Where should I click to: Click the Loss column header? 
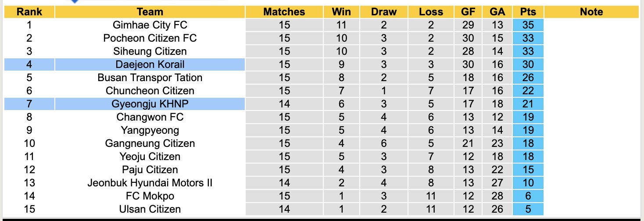[x=431, y=12]
